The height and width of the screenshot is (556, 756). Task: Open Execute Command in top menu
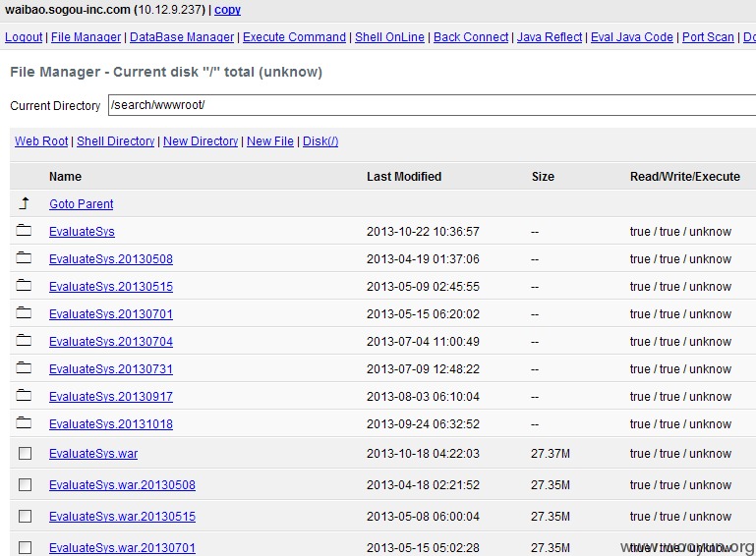tap(294, 37)
